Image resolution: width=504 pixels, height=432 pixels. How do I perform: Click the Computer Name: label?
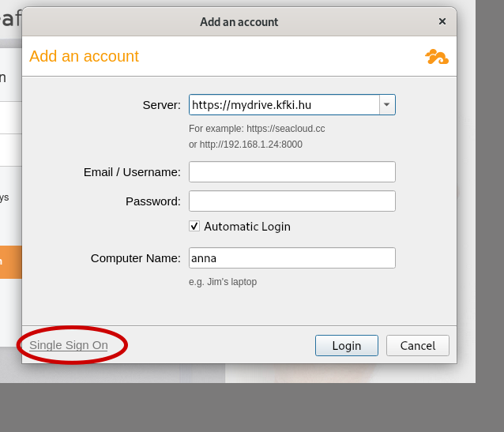pyautogui.click(x=136, y=258)
